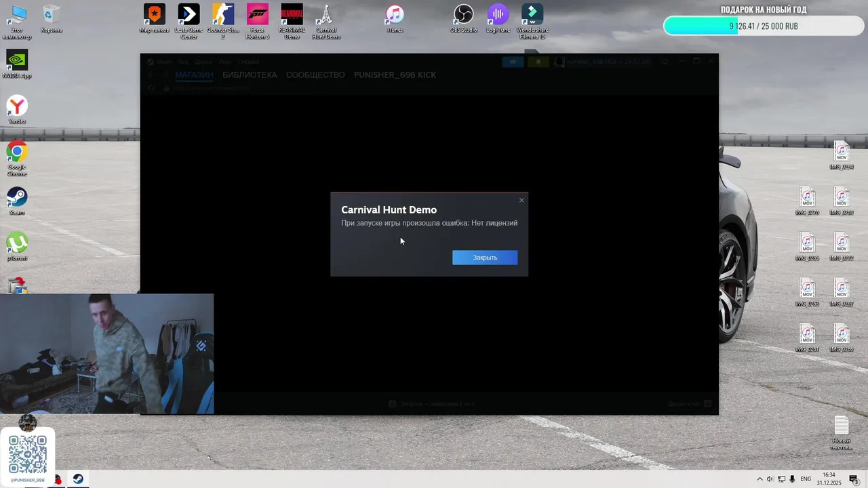Select the IMG_0266 MOV file icon
Screen dimensions: 868x488
842,338
